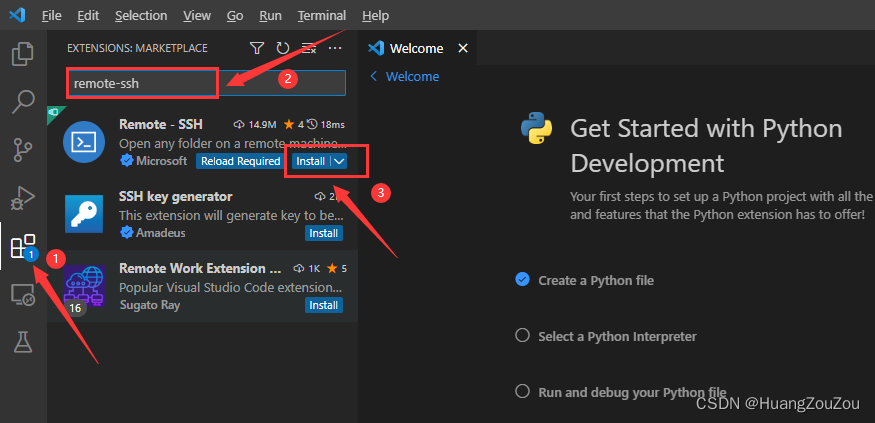Image resolution: width=875 pixels, height=423 pixels.
Task: Filter extensions using the funnel icon
Action: (257, 49)
